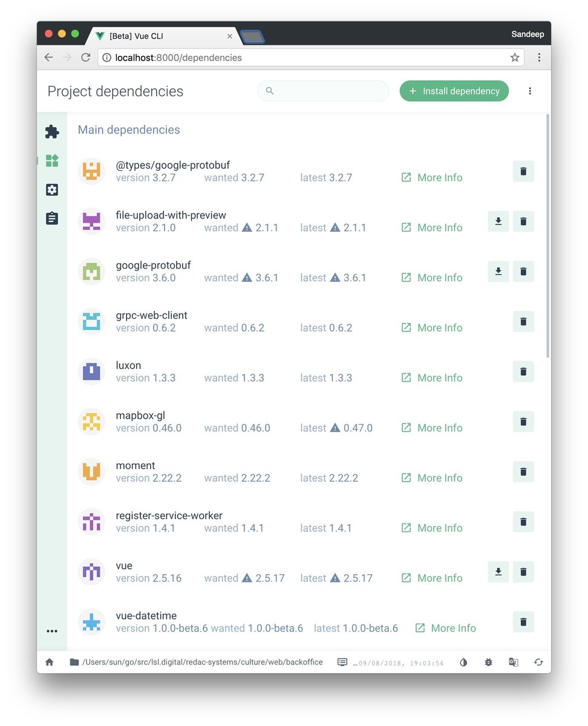Viewport: 588px width, 726px height.
Task: Click the localhost:8000/dependencies address bar
Action: [310, 57]
